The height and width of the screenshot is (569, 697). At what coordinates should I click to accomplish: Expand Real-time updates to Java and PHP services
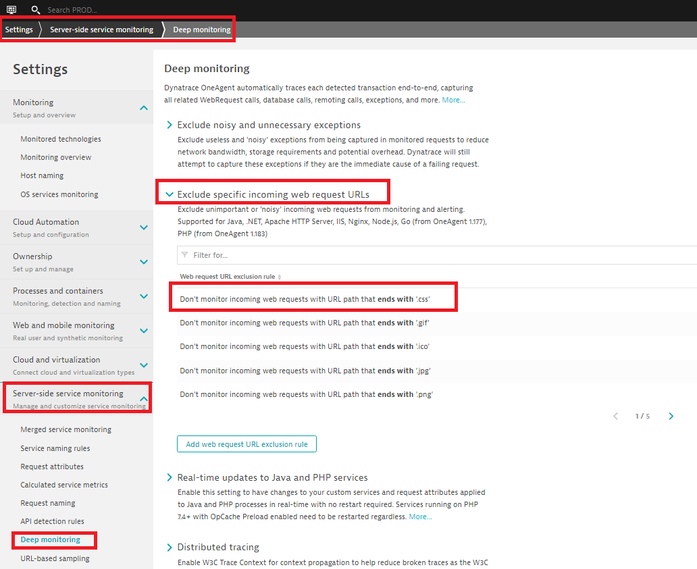click(169, 478)
